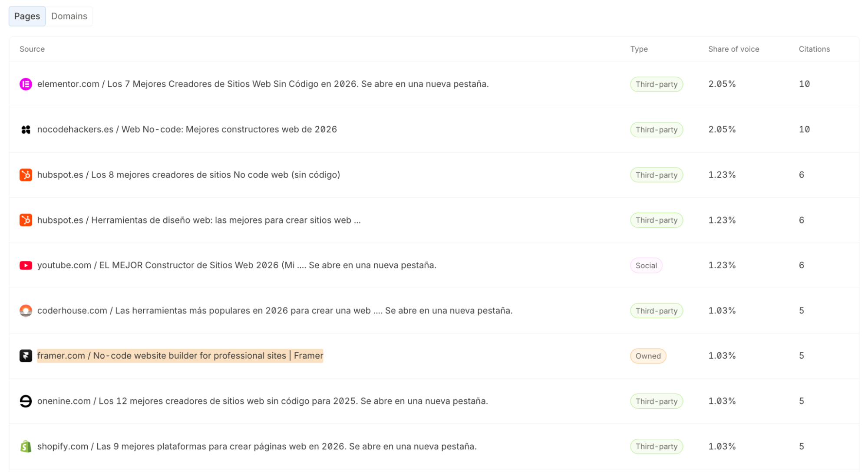
Task: Click the Owned badge on framer row
Action: click(648, 356)
